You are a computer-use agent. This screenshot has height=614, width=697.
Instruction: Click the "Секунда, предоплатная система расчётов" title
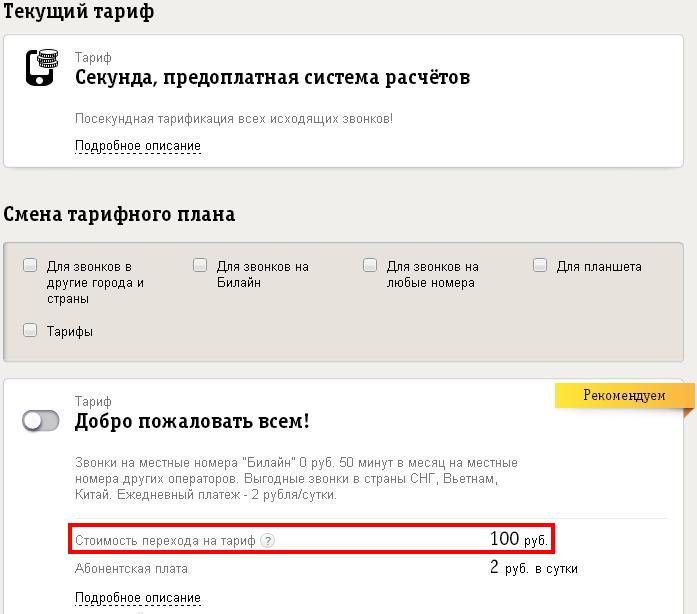(x=272, y=77)
